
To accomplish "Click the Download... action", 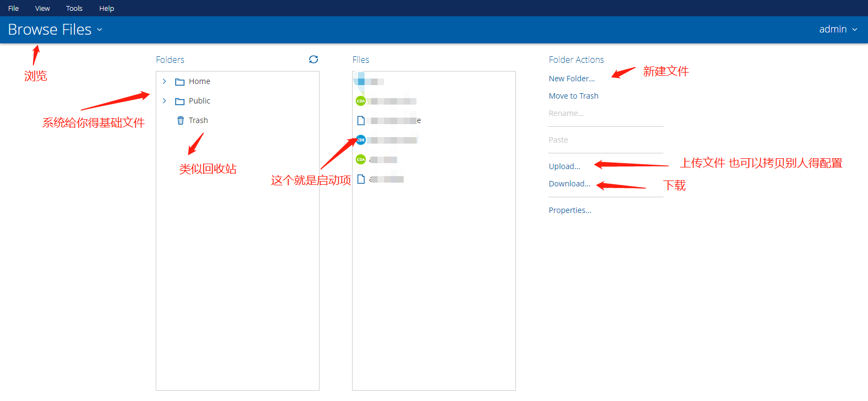I will click(x=570, y=184).
